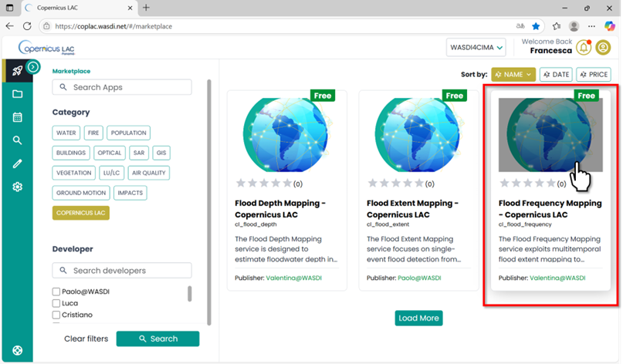Toggle the OPTICAL category filter
This screenshot has height=364, width=623.
(x=110, y=153)
